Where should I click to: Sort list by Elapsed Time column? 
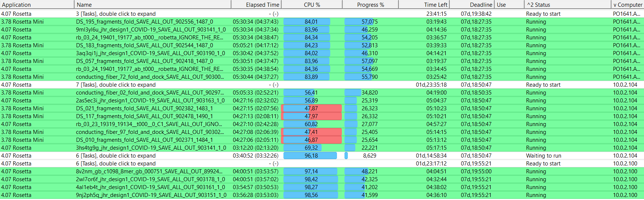point(256,5)
